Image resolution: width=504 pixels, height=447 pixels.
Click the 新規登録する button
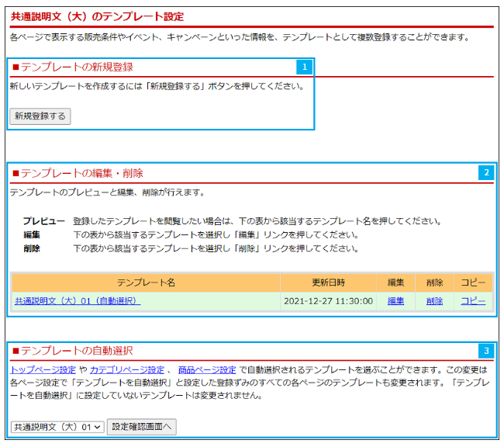tap(40, 116)
